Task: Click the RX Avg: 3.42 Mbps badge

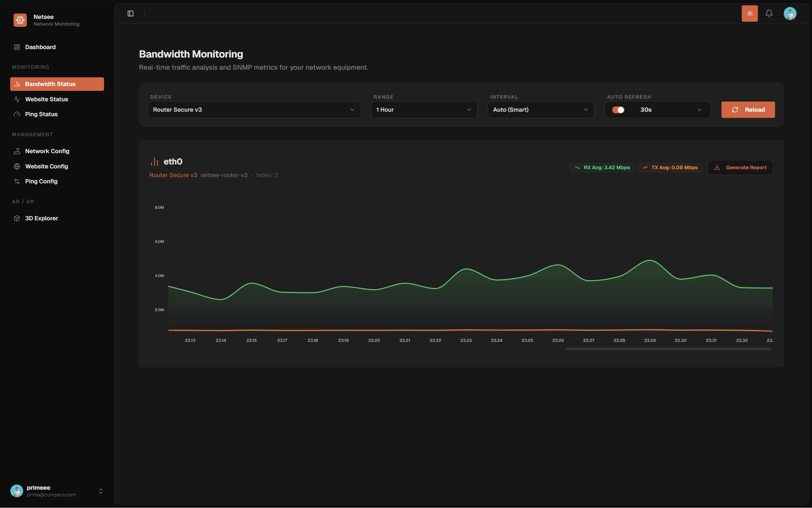Action: (x=602, y=167)
